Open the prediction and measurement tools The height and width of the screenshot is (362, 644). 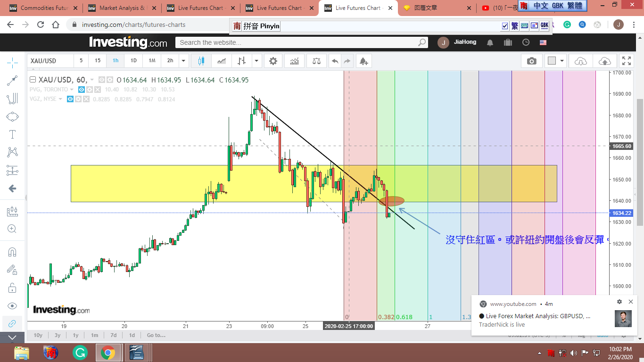click(12, 170)
